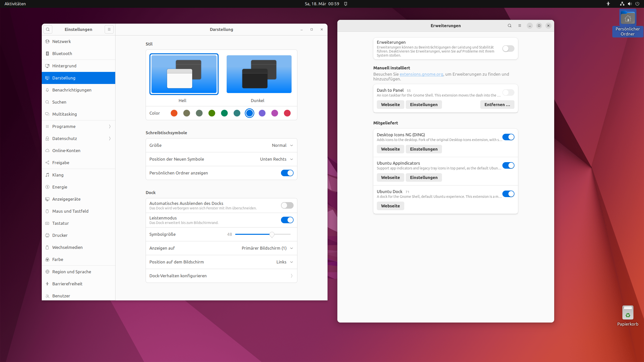This screenshot has width=644, height=362.
Task: Select the Dunkel style thumbnail
Action: click(x=259, y=74)
